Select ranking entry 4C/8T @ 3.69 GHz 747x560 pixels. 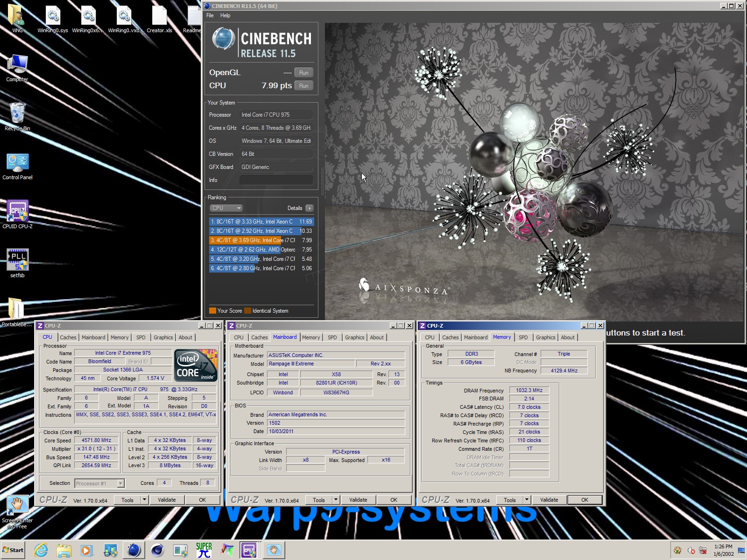[x=261, y=240]
